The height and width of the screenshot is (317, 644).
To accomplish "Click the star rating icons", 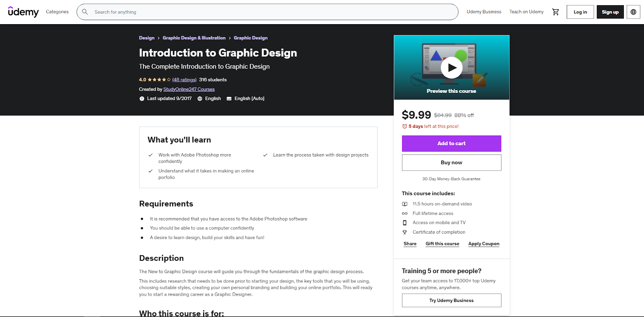I will (x=159, y=80).
